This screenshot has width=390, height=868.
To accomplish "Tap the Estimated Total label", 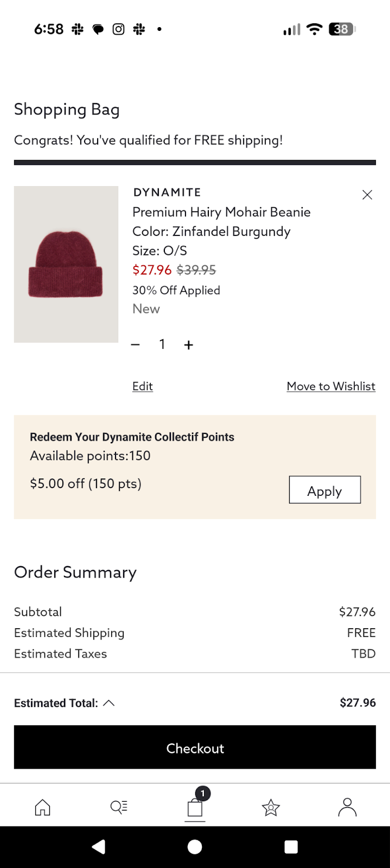I will 56,703.
